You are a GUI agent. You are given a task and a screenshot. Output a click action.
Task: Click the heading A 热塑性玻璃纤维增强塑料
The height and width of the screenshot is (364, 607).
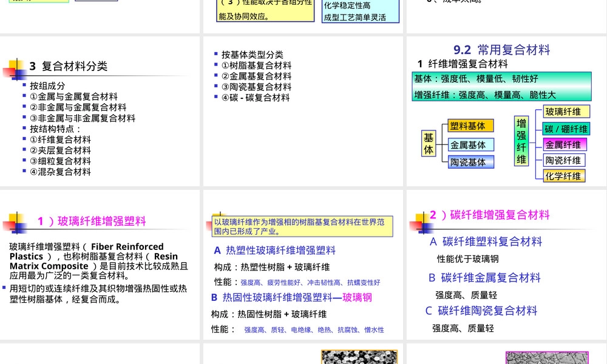point(274,251)
